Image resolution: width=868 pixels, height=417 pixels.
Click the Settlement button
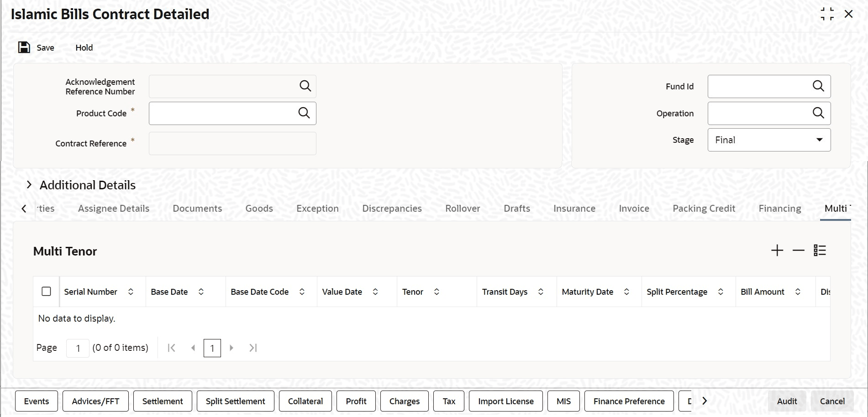pyautogui.click(x=163, y=401)
